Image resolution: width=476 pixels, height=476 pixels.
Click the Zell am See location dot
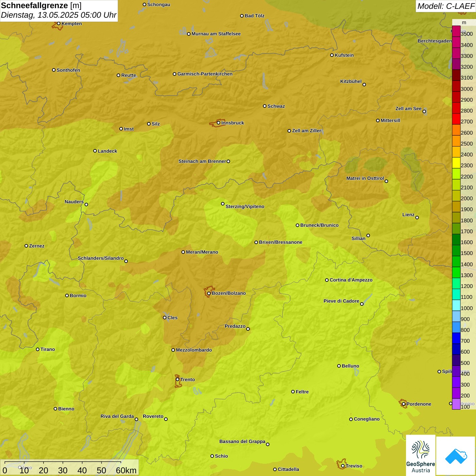(424, 112)
